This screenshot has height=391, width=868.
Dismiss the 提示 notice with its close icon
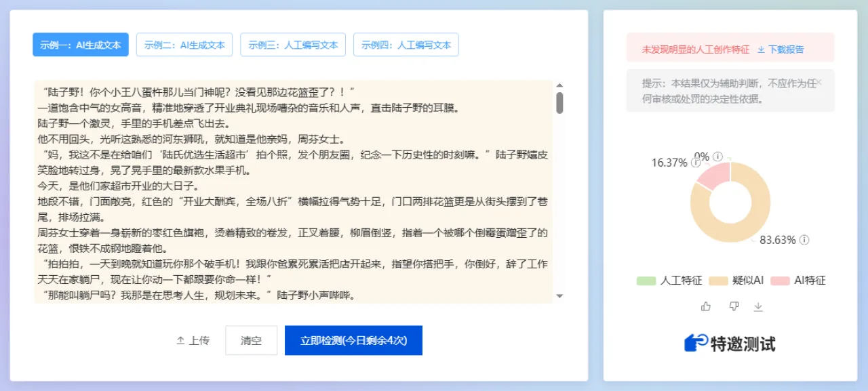click(x=818, y=82)
